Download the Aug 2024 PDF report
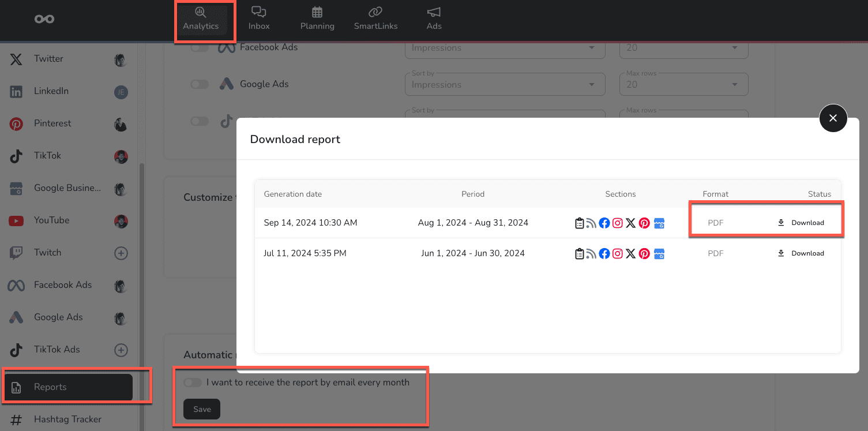Image resolution: width=868 pixels, height=431 pixels. point(801,223)
